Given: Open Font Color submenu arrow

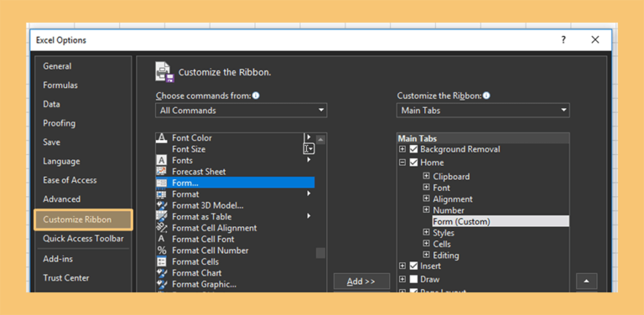Looking at the screenshot, I should tap(309, 137).
